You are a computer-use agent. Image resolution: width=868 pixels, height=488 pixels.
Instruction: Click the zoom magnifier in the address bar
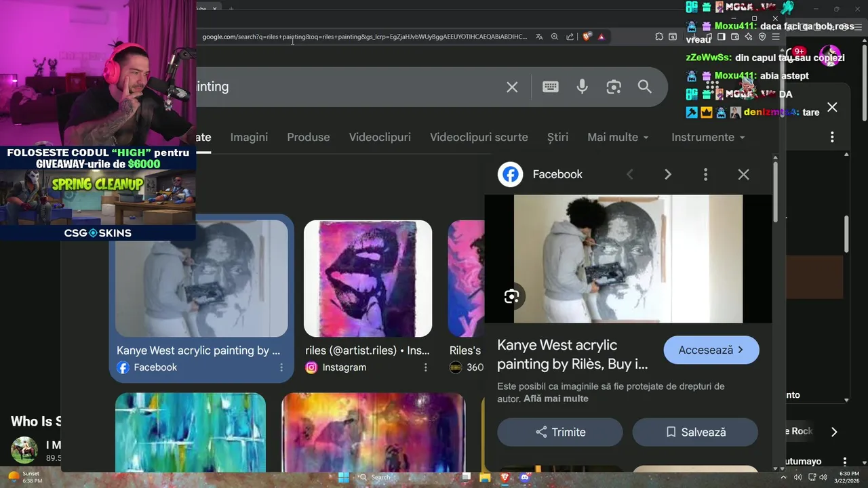[555, 37]
